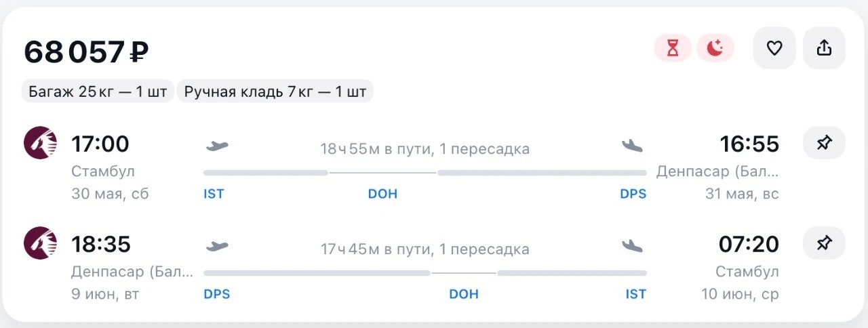
Task: Open 17 ч 45 м return duration details
Action: (425, 249)
